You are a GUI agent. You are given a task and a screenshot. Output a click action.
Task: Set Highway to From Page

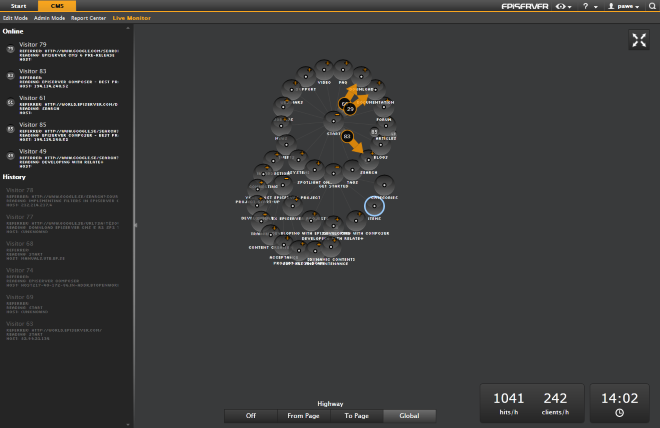(x=303, y=415)
